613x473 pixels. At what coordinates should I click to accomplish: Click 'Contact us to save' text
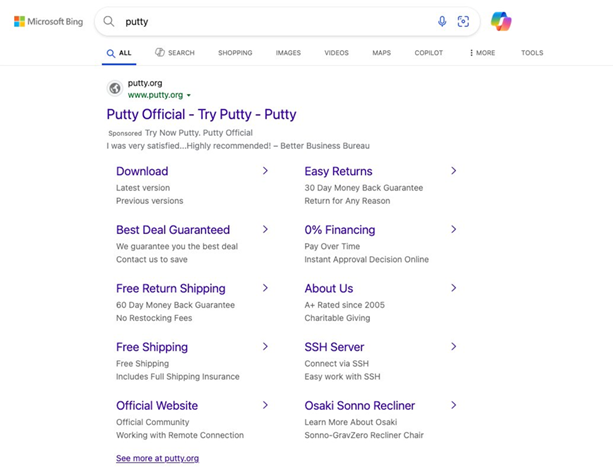[152, 260]
